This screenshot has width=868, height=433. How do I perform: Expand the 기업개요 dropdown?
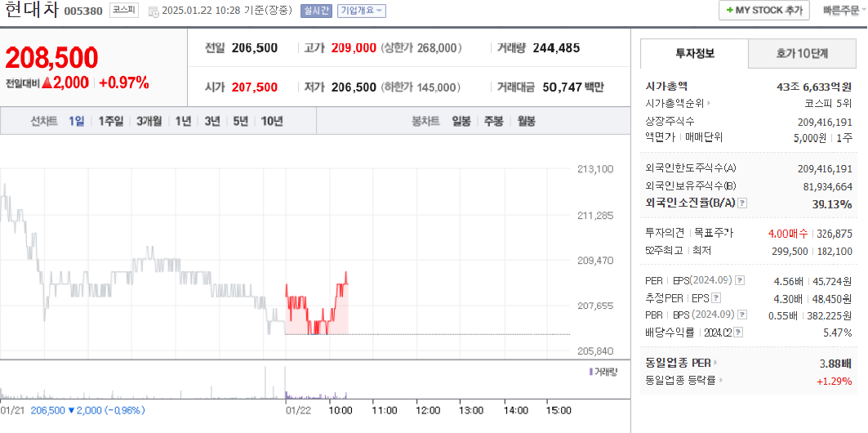click(362, 11)
